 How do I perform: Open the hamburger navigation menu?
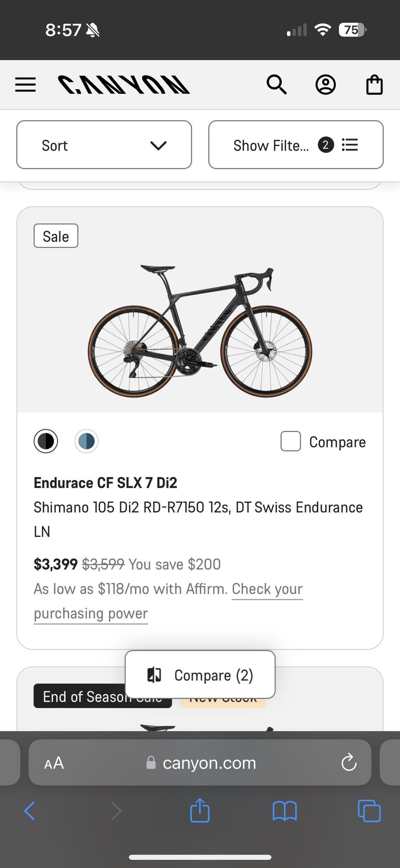26,85
